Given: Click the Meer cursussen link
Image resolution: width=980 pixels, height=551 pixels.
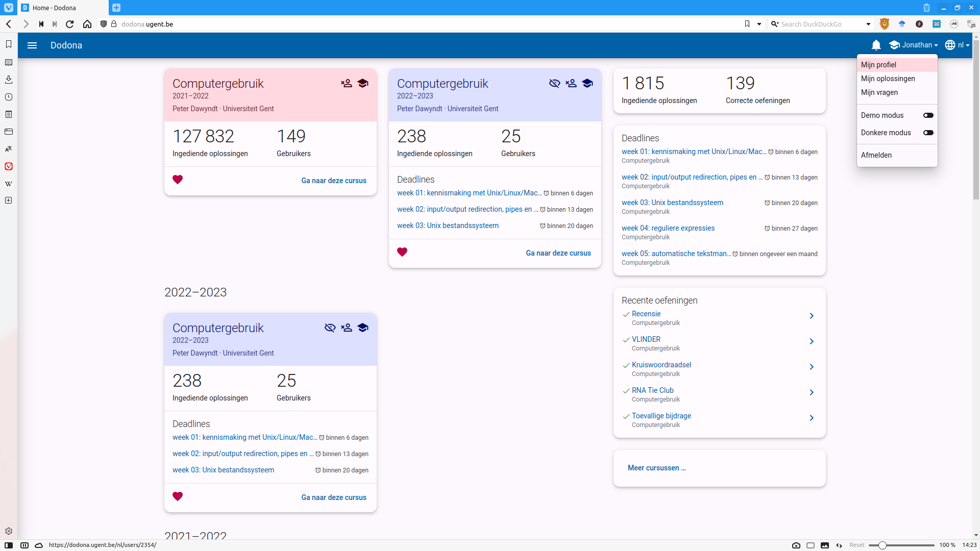Looking at the screenshot, I should tap(656, 468).
